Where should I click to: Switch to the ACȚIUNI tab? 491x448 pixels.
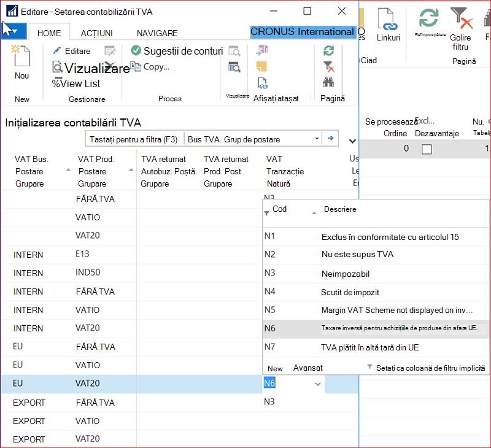coord(96,33)
